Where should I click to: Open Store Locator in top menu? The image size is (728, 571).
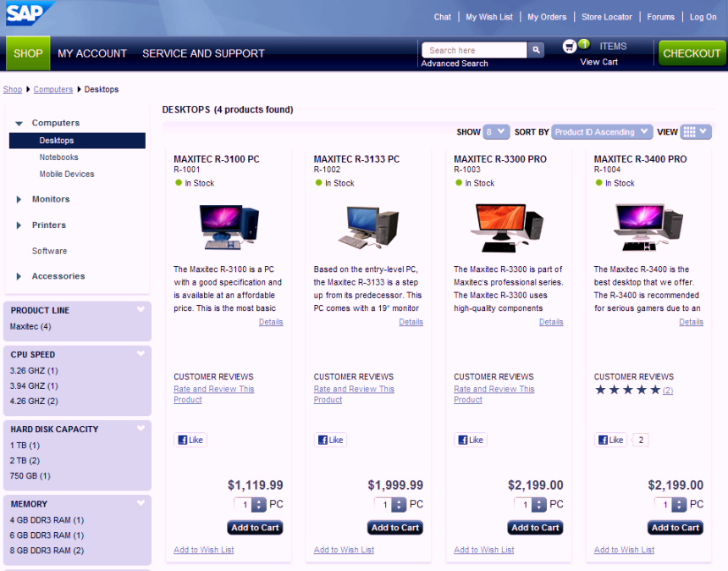coord(607,17)
